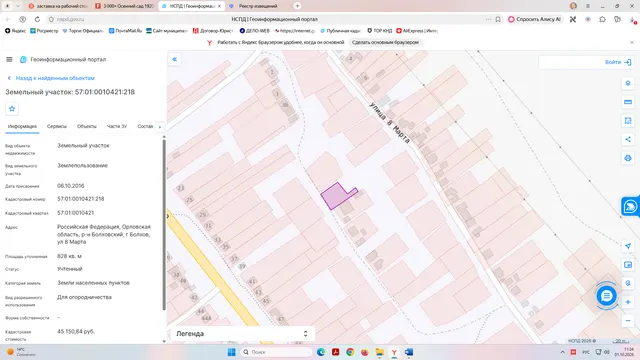Screen dimensions: 640x360
Task: Activate the area selection map tool
Action: pyautogui.click(x=628, y=121)
